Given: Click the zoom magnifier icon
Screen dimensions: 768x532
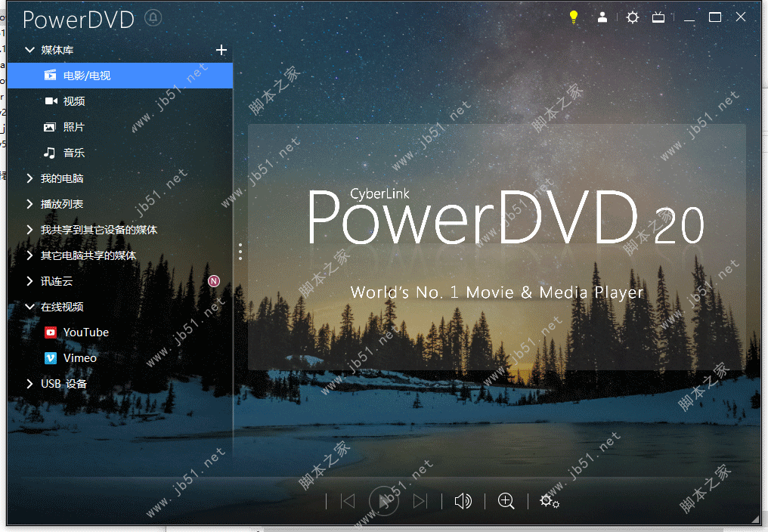Looking at the screenshot, I should point(506,501).
